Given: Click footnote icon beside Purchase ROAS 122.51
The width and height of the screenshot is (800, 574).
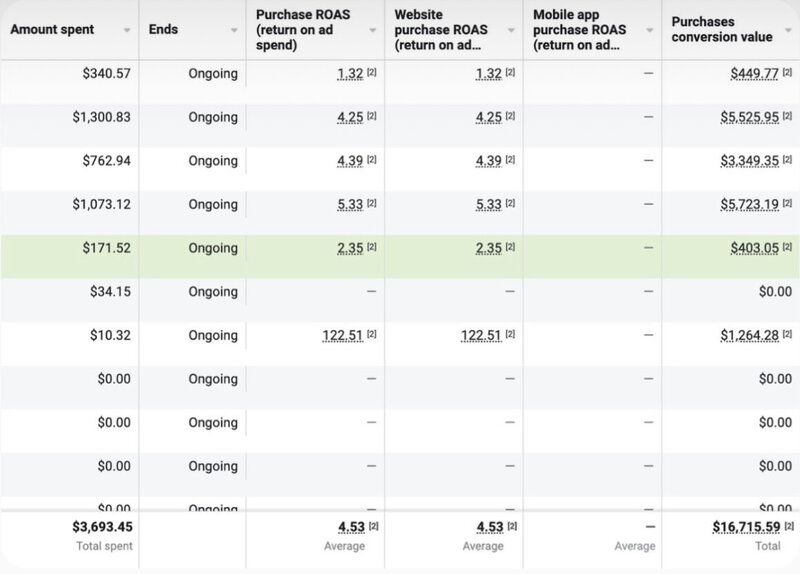Looking at the screenshot, I should [372, 332].
